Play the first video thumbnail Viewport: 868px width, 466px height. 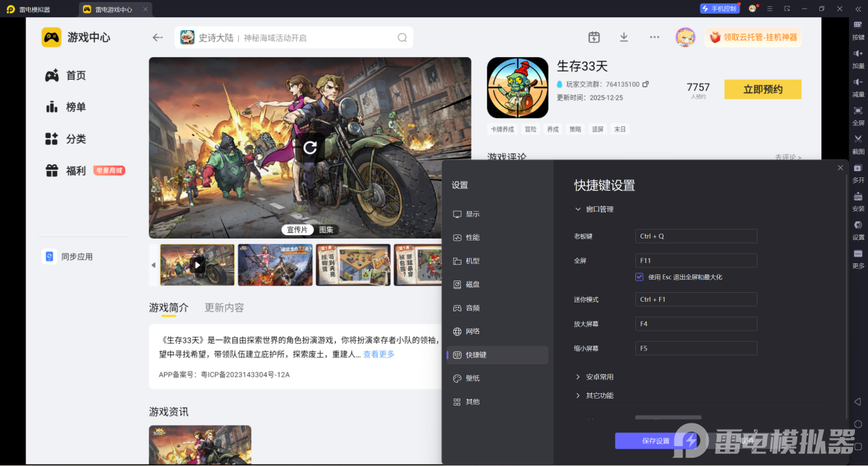coord(197,265)
